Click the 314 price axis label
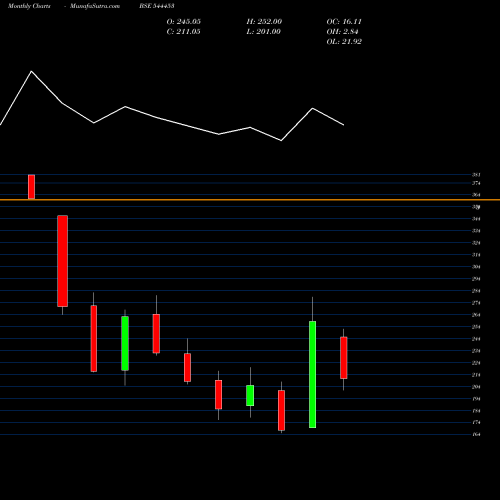This screenshot has height=500, width=500. click(x=476, y=255)
